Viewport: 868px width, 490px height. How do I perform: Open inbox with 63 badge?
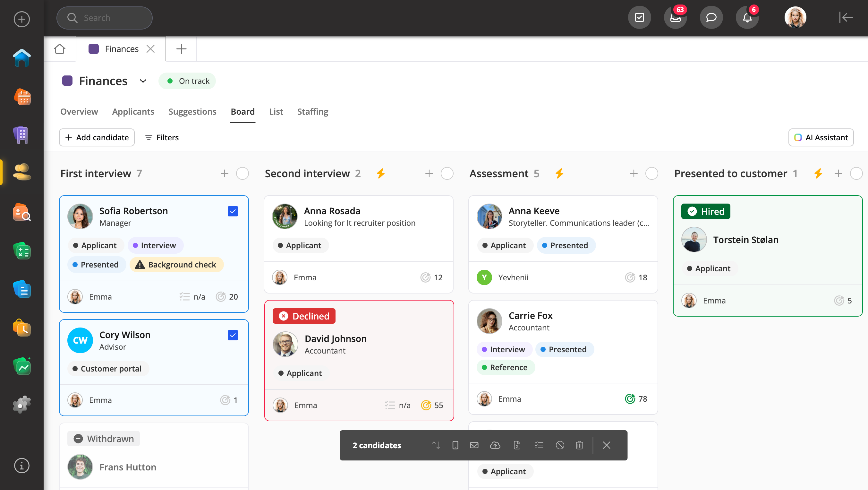coord(675,18)
